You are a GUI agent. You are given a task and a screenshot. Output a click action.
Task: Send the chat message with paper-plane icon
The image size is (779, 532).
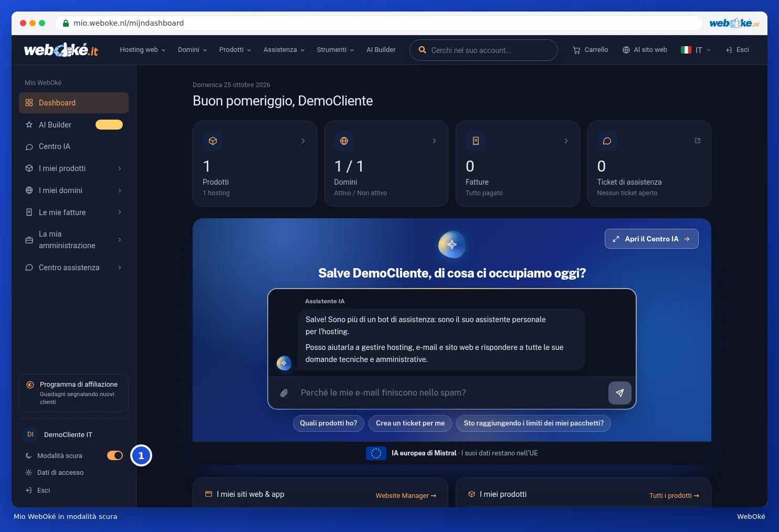pos(619,393)
